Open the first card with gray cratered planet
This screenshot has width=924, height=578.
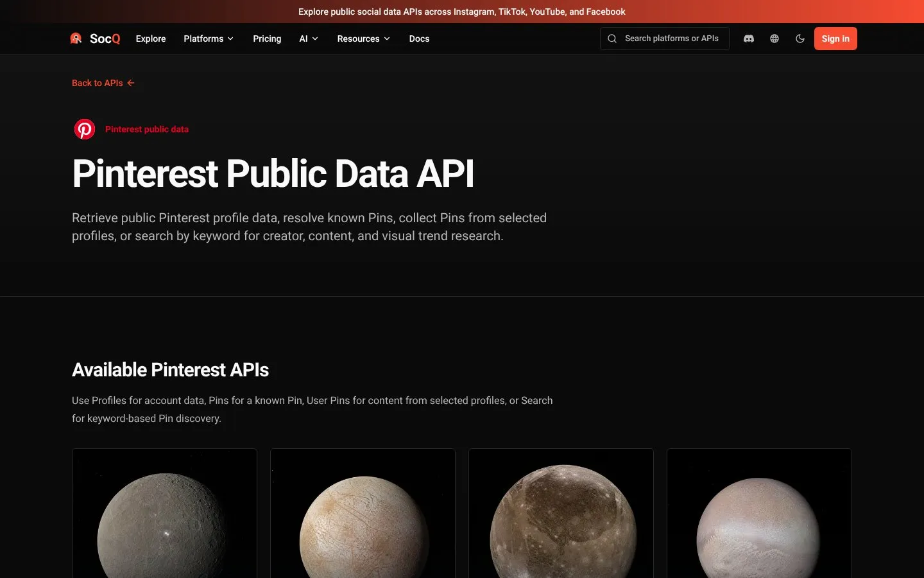point(164,513)
